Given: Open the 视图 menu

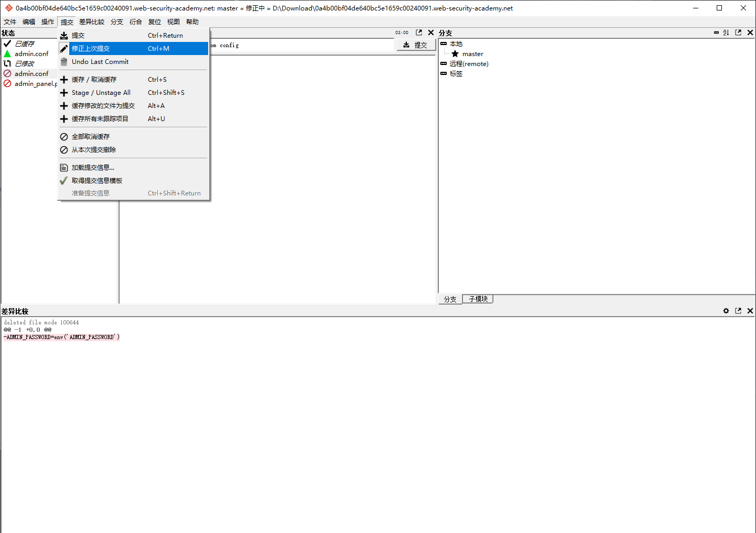Looking at the screenshot, I should 174,21.
